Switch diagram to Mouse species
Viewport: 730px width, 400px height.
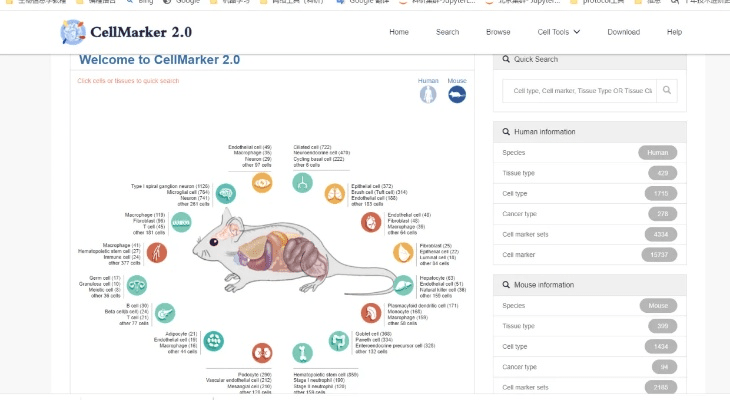click(456, 94)
